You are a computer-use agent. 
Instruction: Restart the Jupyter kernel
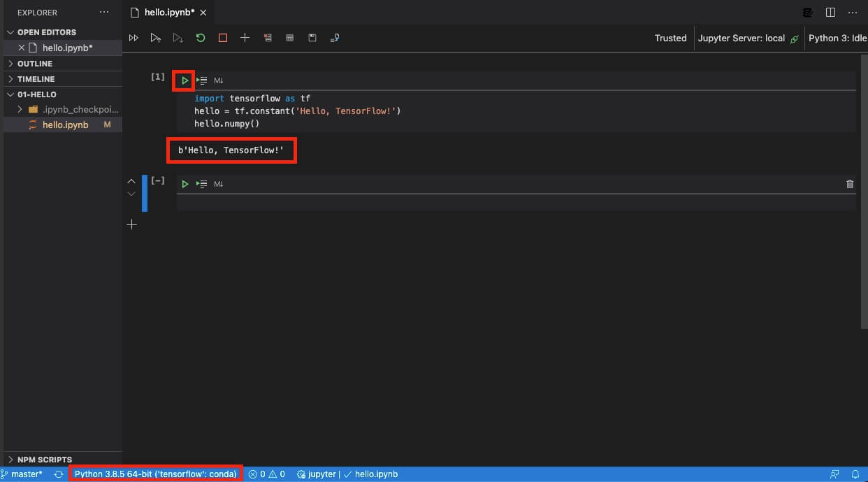(201, 38)
